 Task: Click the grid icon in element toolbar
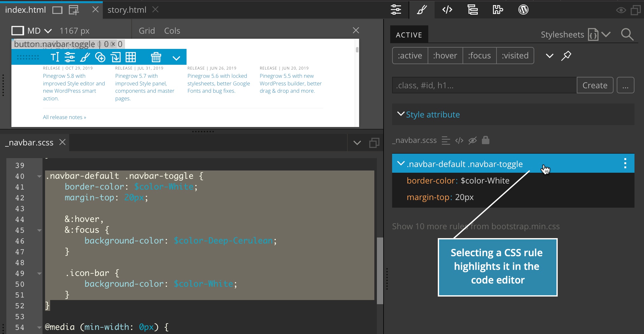point(131,57)
